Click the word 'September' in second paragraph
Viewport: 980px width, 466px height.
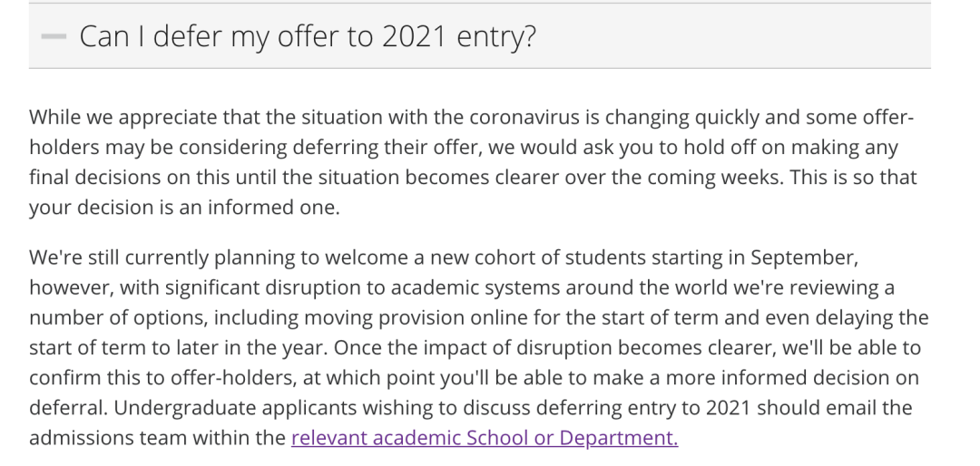pyautogui.click(x=800, y=258)
